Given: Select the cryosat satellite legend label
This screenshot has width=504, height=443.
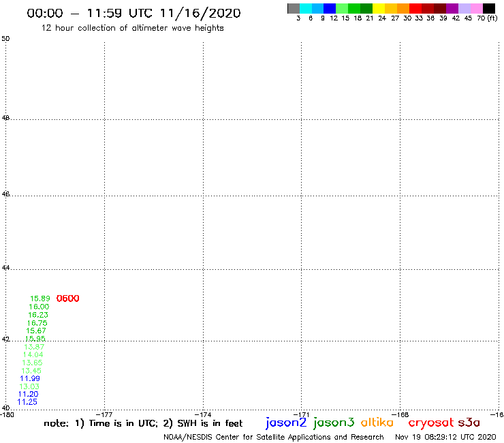Looking at the screenshot, I should pos(431,423).
